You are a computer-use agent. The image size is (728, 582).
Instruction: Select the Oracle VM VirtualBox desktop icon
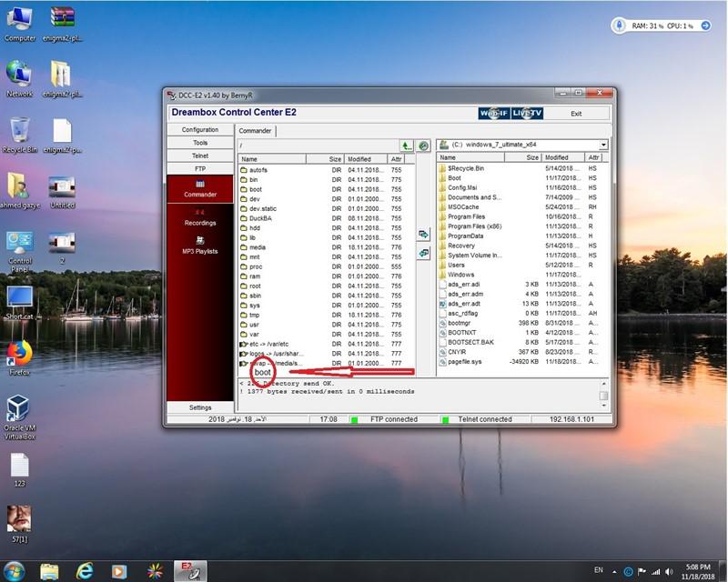(20, 416)
